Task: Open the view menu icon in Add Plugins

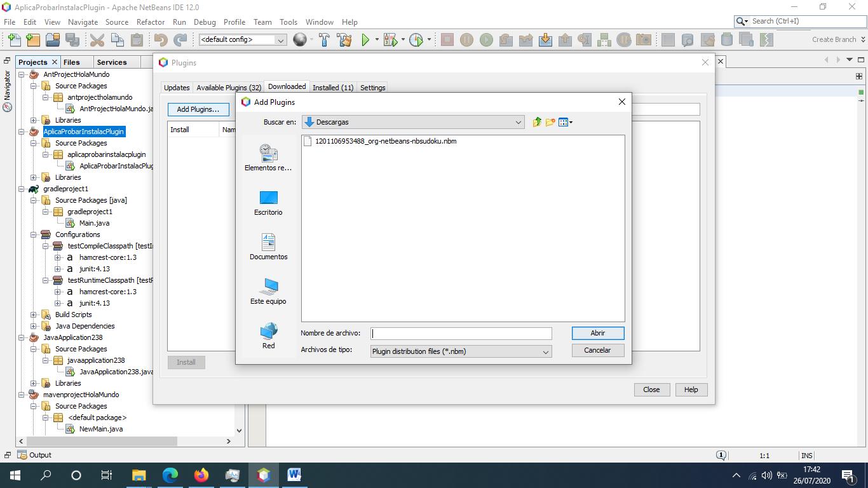Action: point(565,122)
